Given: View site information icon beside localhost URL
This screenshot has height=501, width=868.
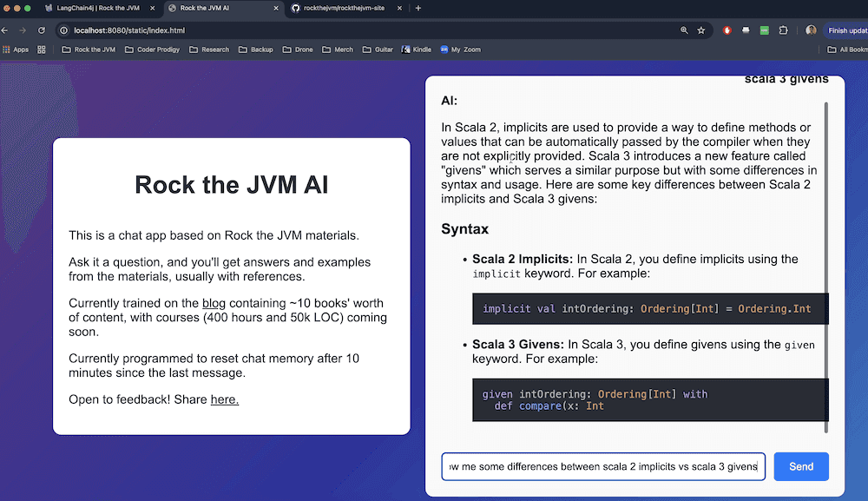Looking at the screenshot, I should 65,30.
